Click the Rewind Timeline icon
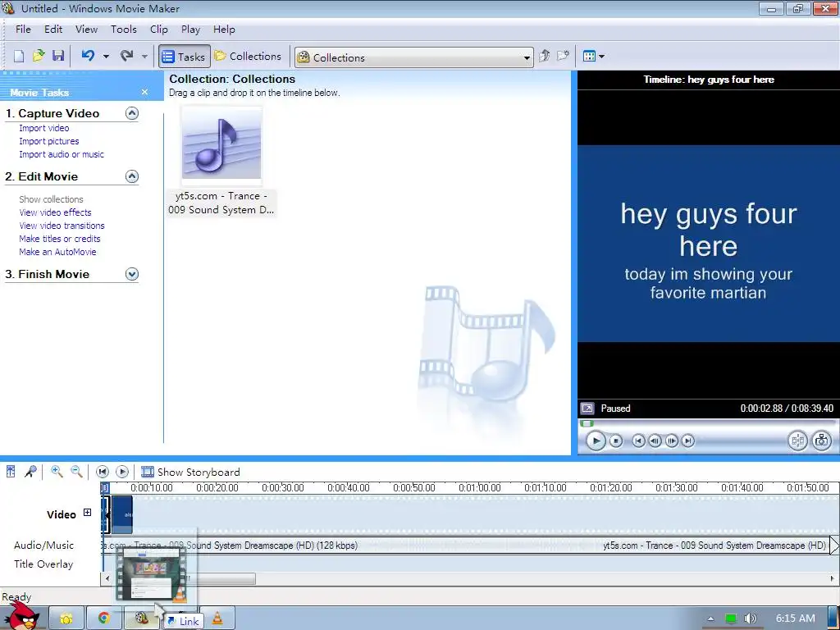 103,472
